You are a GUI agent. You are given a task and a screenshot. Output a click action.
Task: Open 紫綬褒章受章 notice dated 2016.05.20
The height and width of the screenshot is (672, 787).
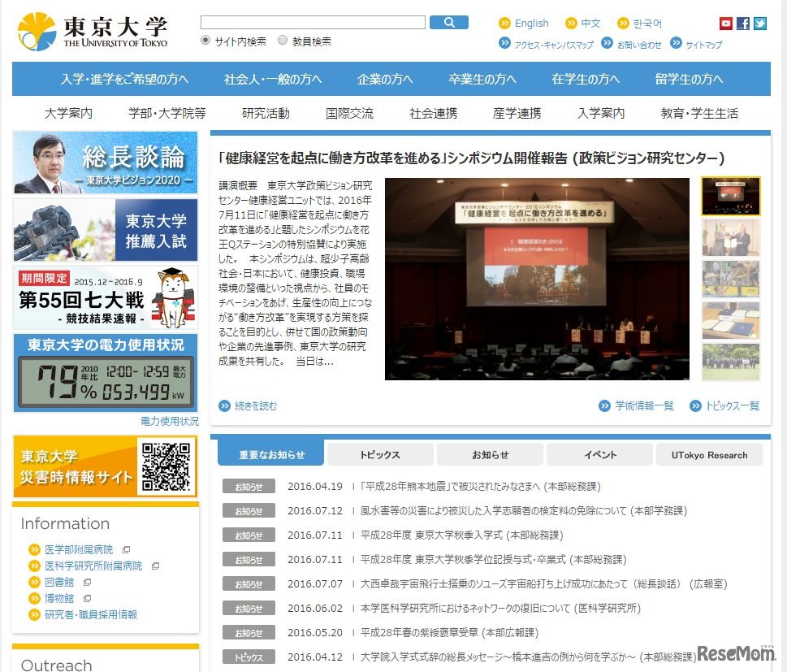tap(449, 633)
